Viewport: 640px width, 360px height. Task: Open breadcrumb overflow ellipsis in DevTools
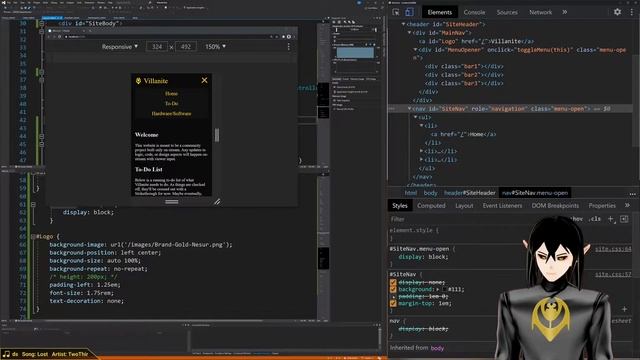point(632,194)
